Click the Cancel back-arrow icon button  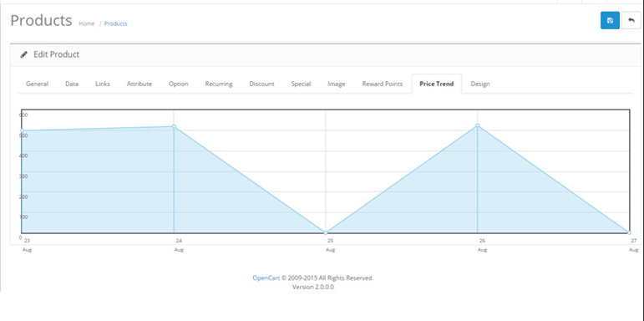point(631,21)
